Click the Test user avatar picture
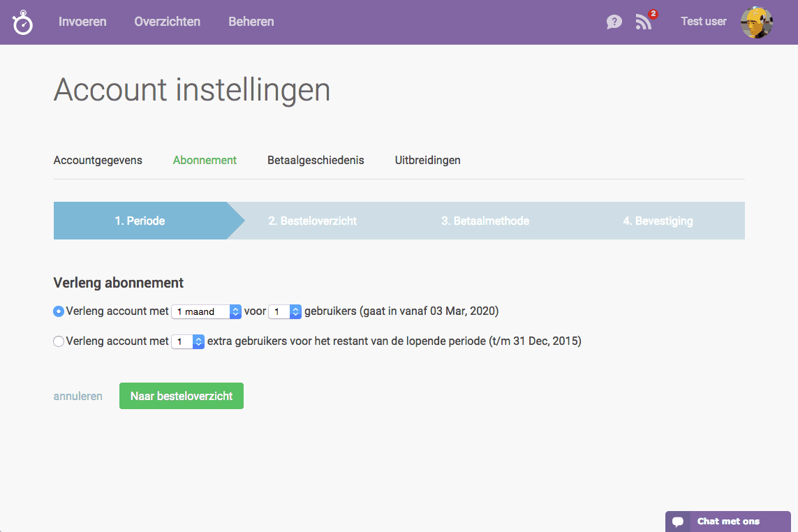Viewport: 798px width, 532px height. tap(757, 22)
